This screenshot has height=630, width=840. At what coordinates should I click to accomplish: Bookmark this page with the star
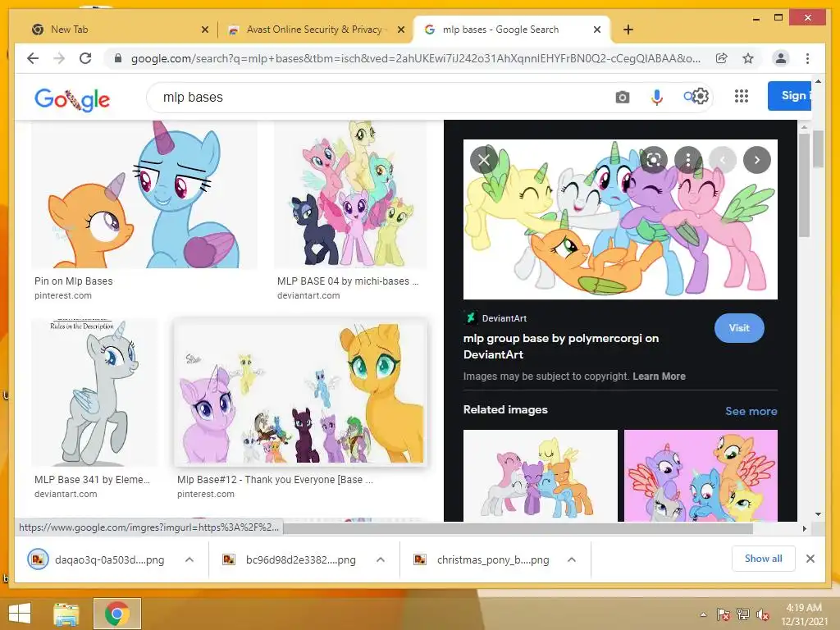748,58
